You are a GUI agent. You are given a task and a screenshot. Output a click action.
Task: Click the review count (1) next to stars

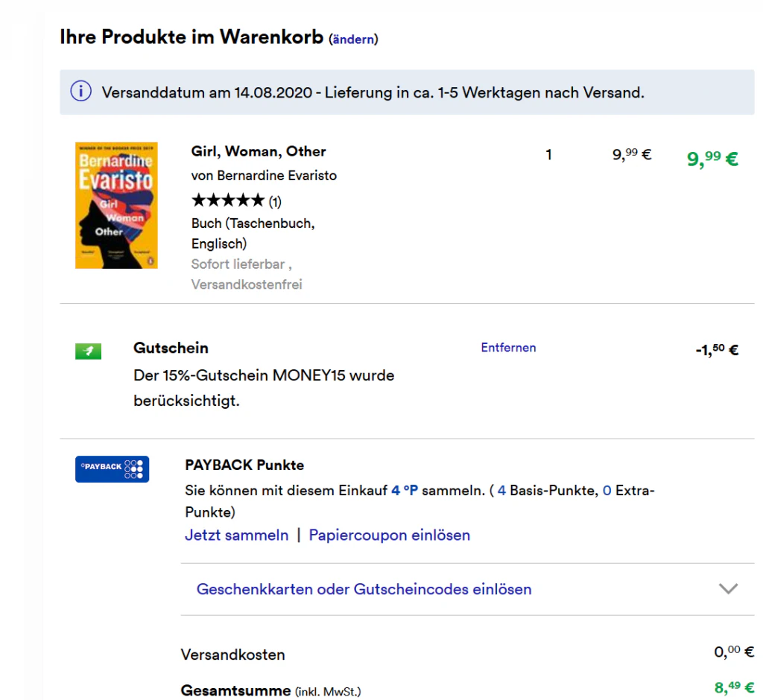(275, 201)
